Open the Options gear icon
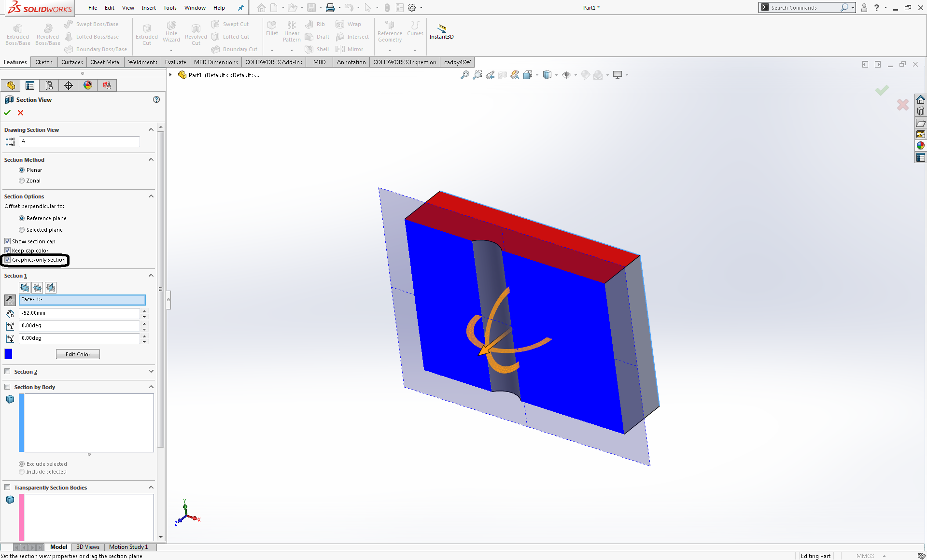Screen dimensions: 927x560 (412, 8)
